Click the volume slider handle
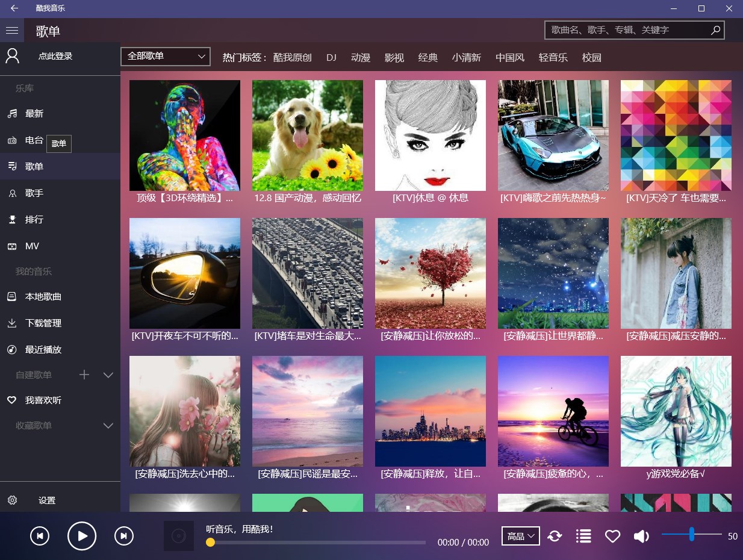Image resolution: width=743 pixels, height=560 pixels. 692,534
